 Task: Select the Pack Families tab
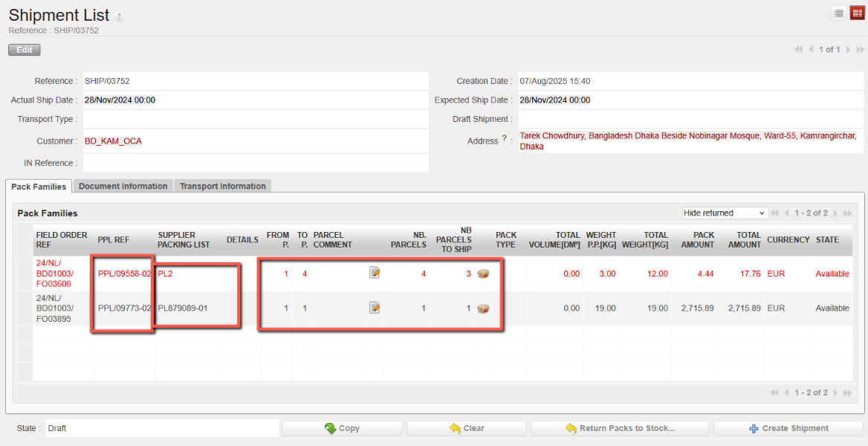[x=39, y=187]
